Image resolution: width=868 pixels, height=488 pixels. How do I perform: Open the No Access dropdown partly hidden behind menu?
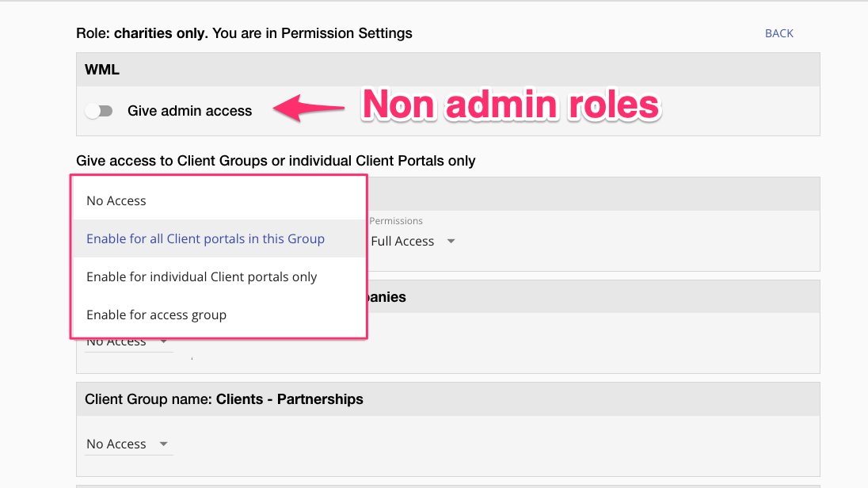pyautogui.click(x=116, y=343)
